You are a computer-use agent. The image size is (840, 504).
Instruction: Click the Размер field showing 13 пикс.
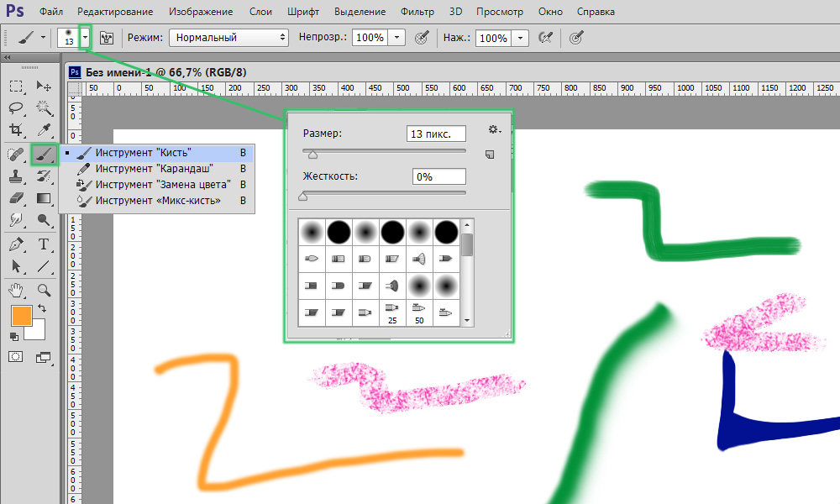point(436,134)
